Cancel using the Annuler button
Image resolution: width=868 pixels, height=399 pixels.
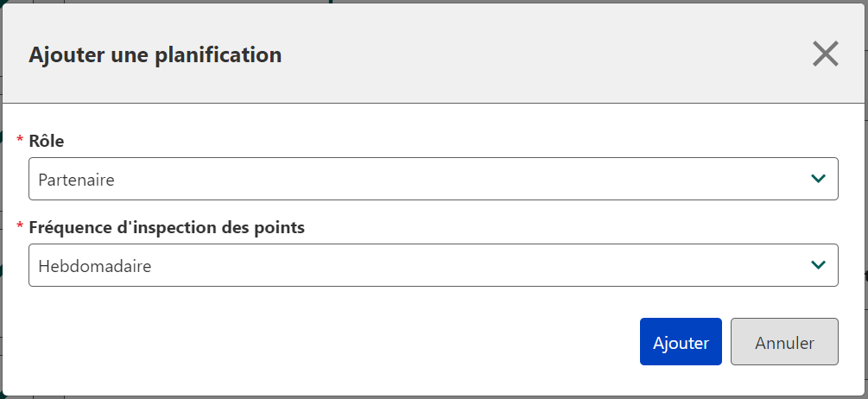[x=784, y=341]
